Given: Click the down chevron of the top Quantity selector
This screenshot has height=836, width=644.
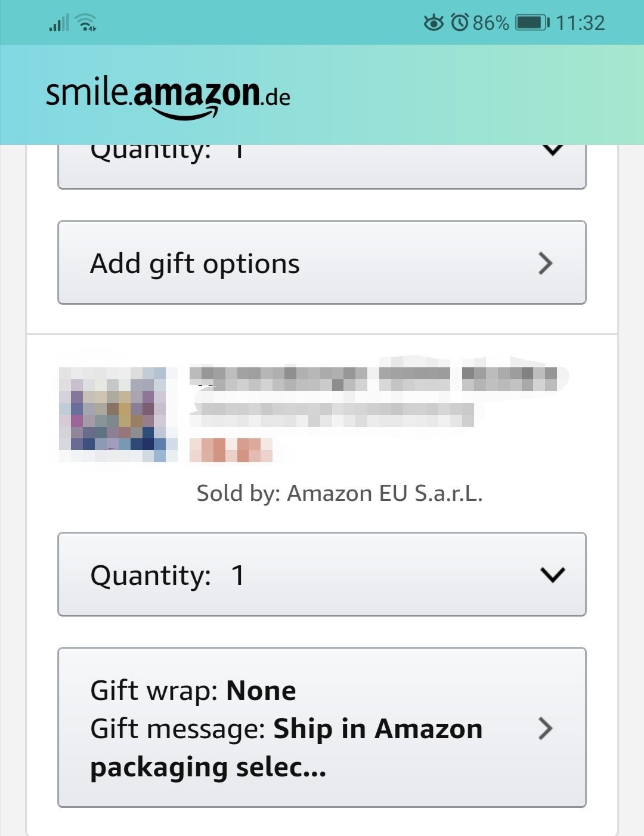Looking at the screenshot, I should pyautogui.click(x=553, y=150).
